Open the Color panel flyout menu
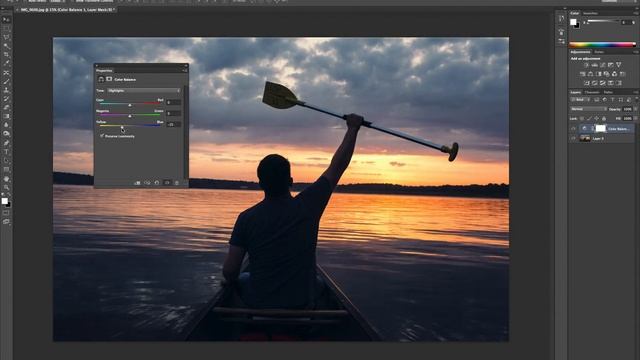Viewport: 640px width, 360px height. pos(635,13)
